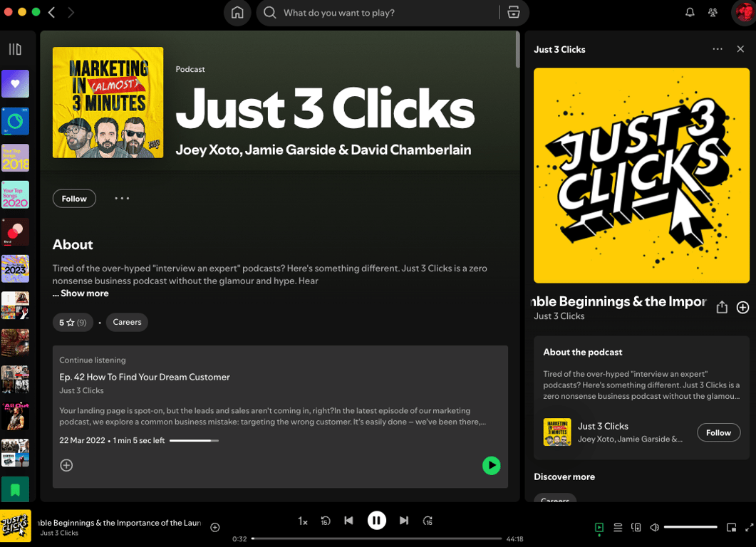Open Marketing in Almost 3 Minutes cover
Image resolution: width=756 pixels, height=547 pixels.
pyautogui.click(x=108, y=103)
